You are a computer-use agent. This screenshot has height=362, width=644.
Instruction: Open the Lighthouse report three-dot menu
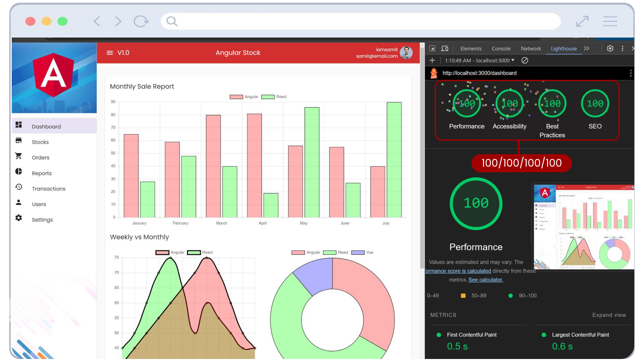click(631, 73)
